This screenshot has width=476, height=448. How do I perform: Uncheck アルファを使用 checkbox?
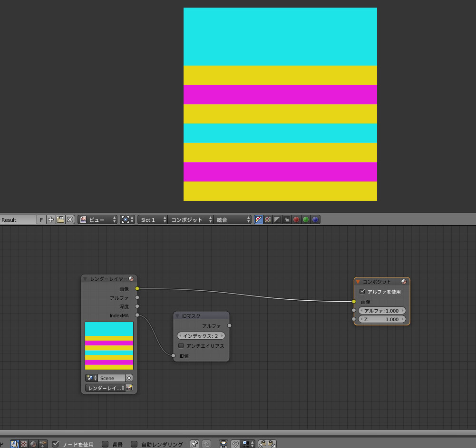[x=362, y=291]
